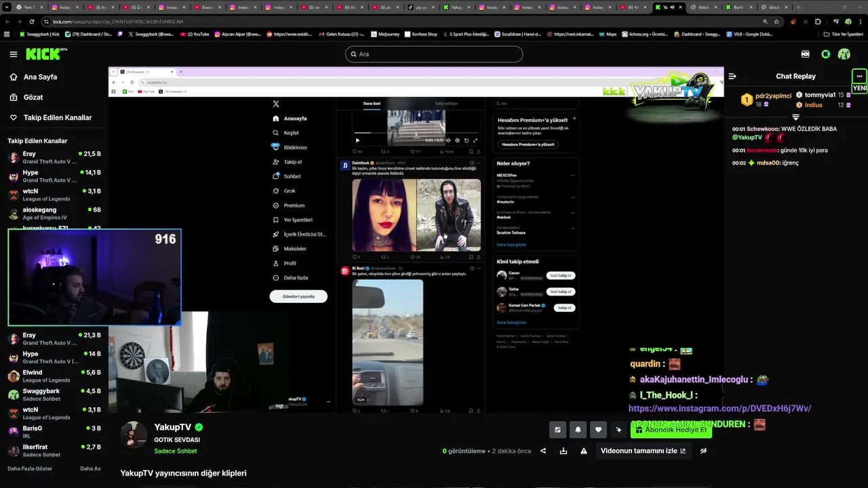Click site info icon in address bar
Viewport: 868px width, 488px height.
click(x=45, y=22)
